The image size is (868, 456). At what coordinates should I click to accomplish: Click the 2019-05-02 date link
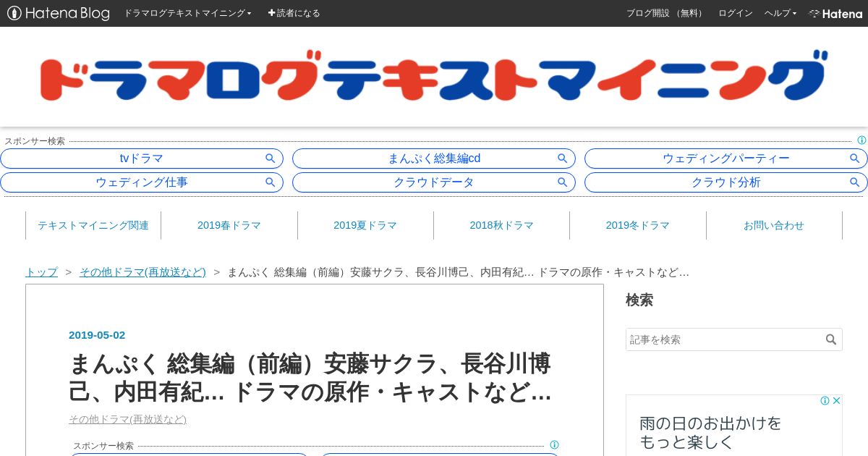(x=97, y=335)
